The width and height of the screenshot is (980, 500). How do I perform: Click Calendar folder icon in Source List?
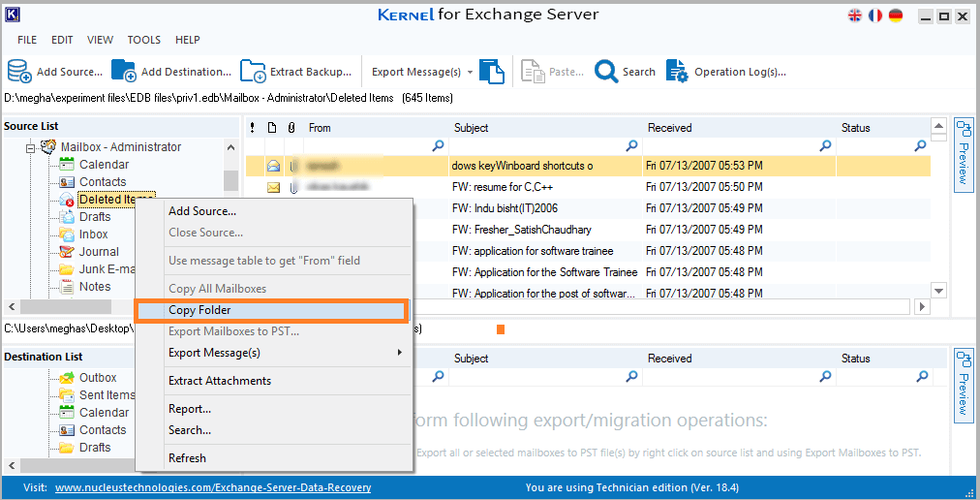67,165
